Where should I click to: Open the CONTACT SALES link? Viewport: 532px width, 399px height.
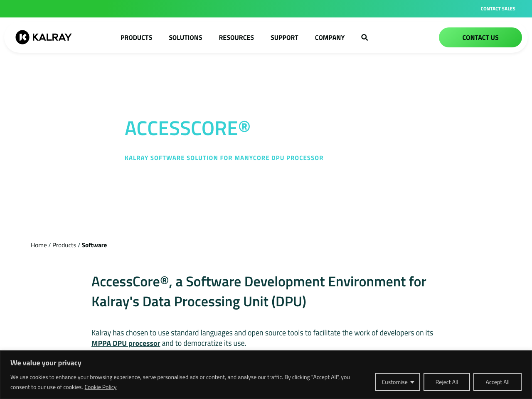click(x=498, y=8)
